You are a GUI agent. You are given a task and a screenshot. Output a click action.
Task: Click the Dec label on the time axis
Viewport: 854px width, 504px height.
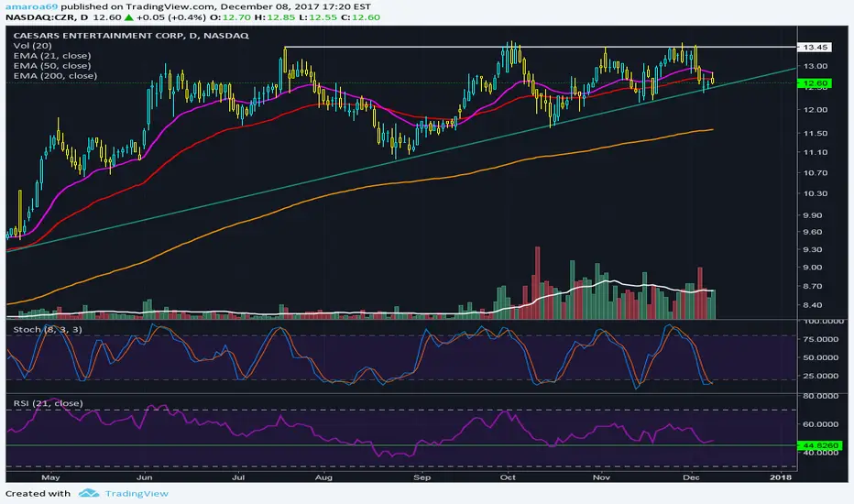(x=691, y=477)
